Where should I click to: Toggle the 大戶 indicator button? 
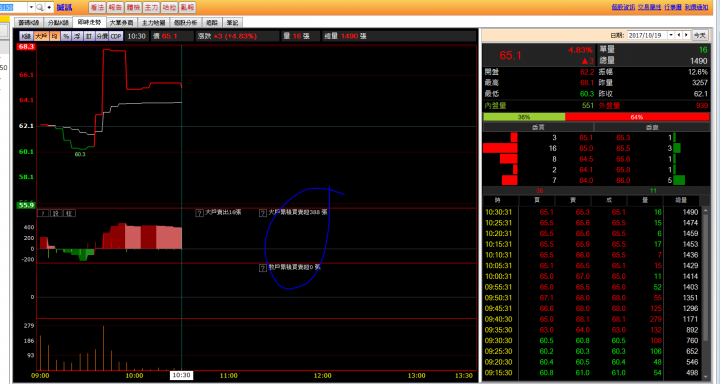pos(41,36)
